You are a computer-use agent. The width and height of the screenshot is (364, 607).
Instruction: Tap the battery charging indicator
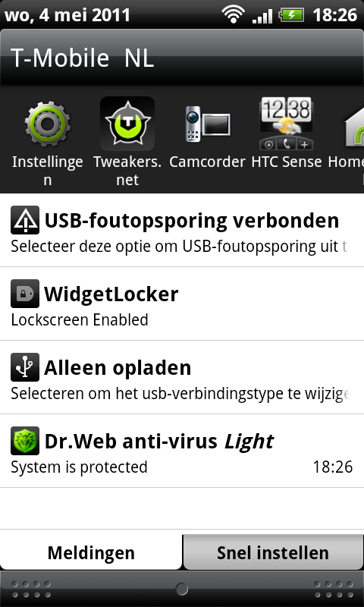click(291, 15)
